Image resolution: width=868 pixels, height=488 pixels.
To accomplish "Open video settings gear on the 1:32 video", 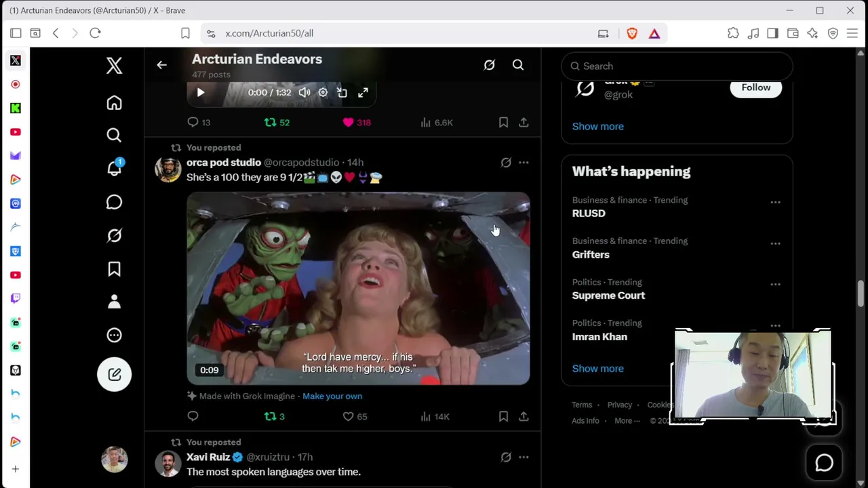I will click(323, 93).
